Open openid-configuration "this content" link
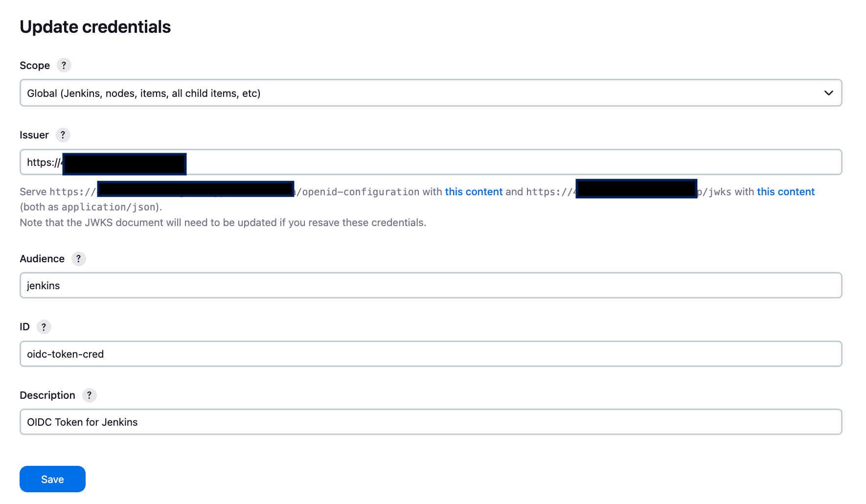Image resolution: width=866 pixels, height=504 pixels. coord(474,192)
